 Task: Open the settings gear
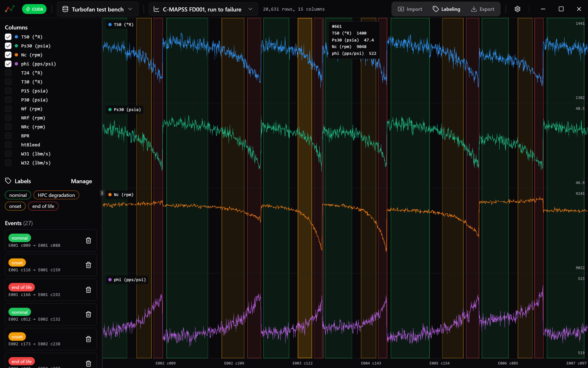click(x=517, y=9)
